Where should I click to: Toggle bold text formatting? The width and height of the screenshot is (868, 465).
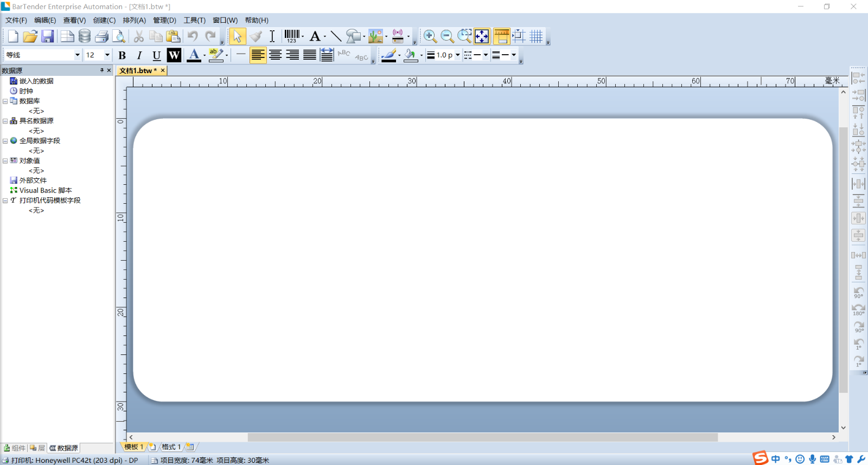pos(122,55)
